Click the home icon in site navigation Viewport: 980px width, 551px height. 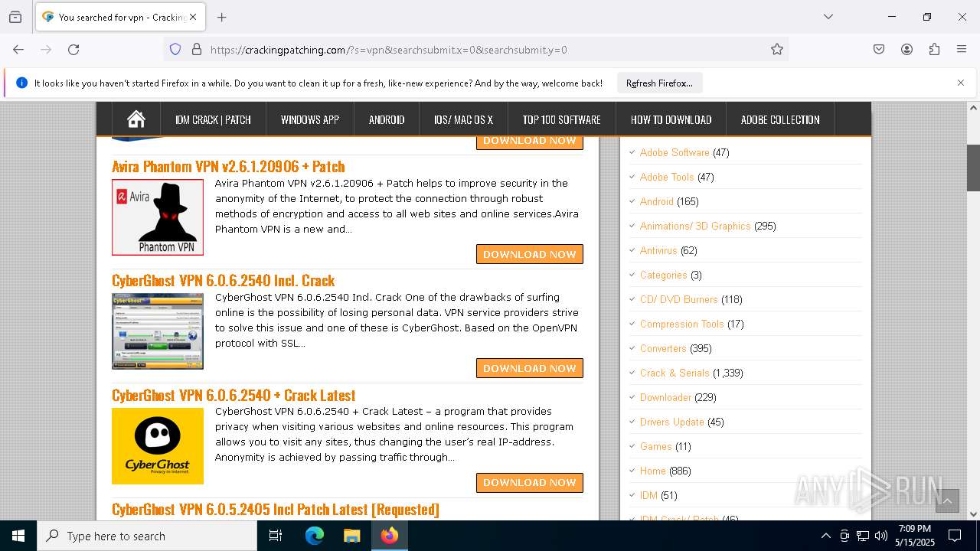[136, 119]
